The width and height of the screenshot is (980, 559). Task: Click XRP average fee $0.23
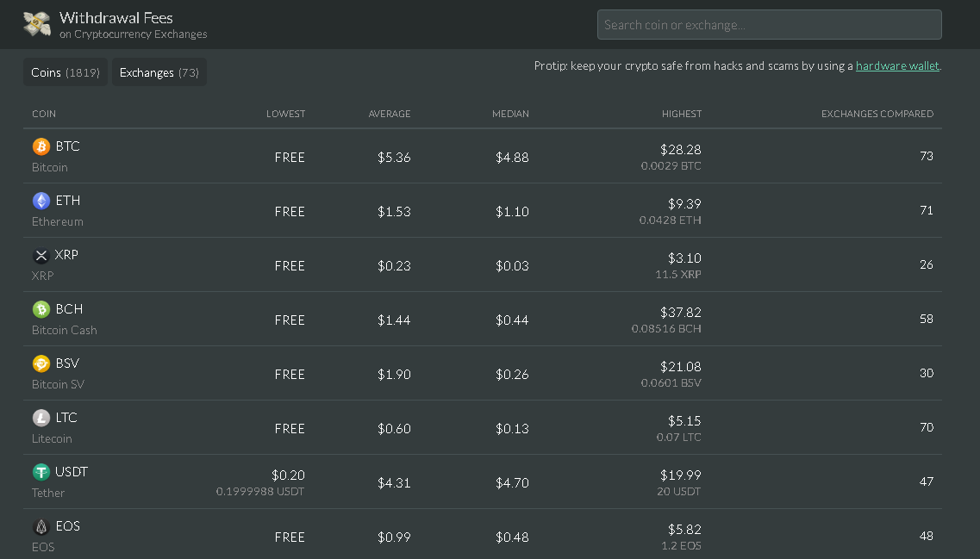pos(394,266)
